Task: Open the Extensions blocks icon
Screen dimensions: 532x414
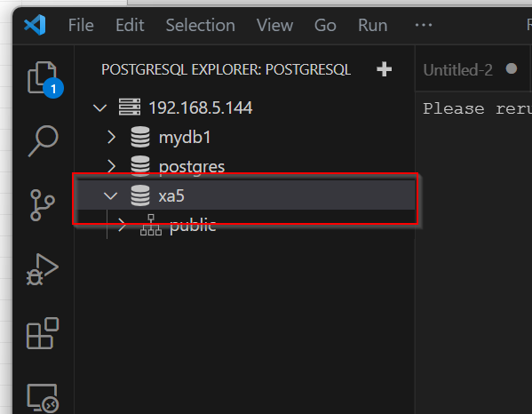Action: (x=43, y=333)
